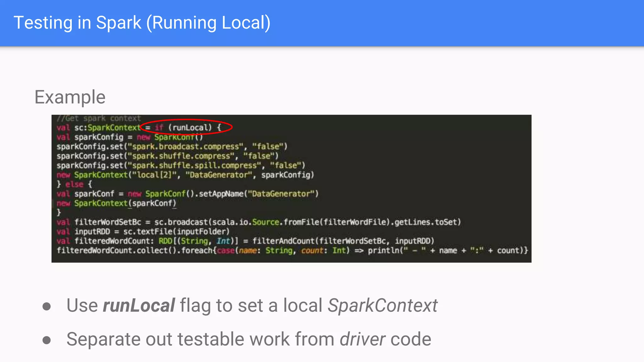Click the '} else {' code line
The image size is (644, 362).
click(x=74, y=184)
